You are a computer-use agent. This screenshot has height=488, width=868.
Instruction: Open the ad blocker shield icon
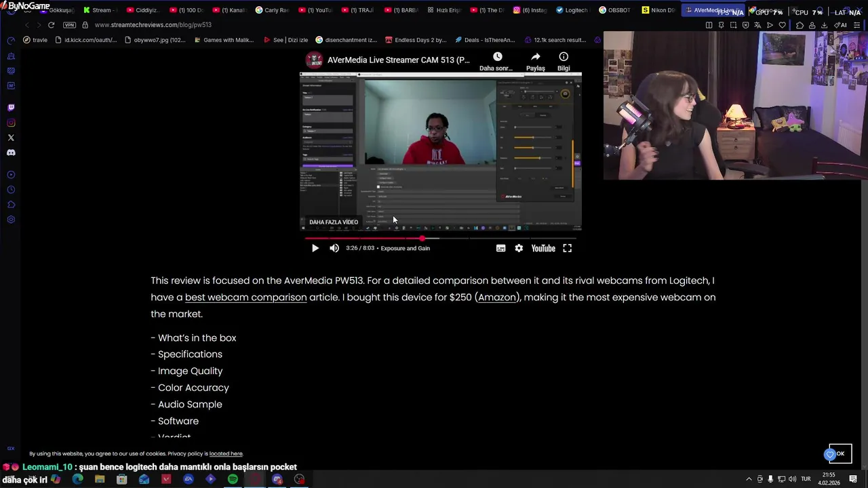(x=745, y=25)
